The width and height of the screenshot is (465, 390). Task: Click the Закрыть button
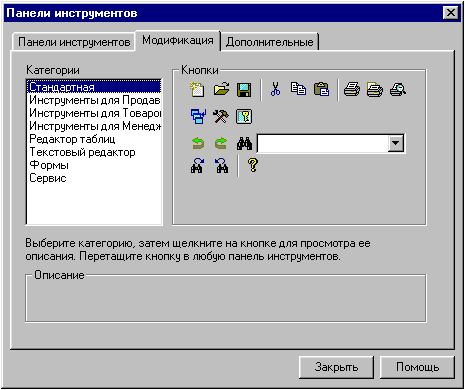click(x=336, y=367)
